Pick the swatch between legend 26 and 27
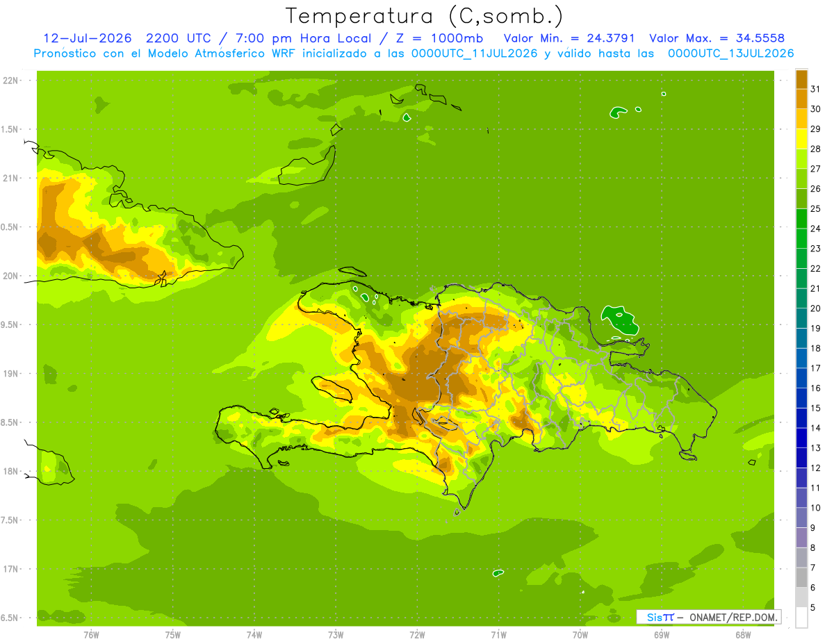 coord(801,179)
